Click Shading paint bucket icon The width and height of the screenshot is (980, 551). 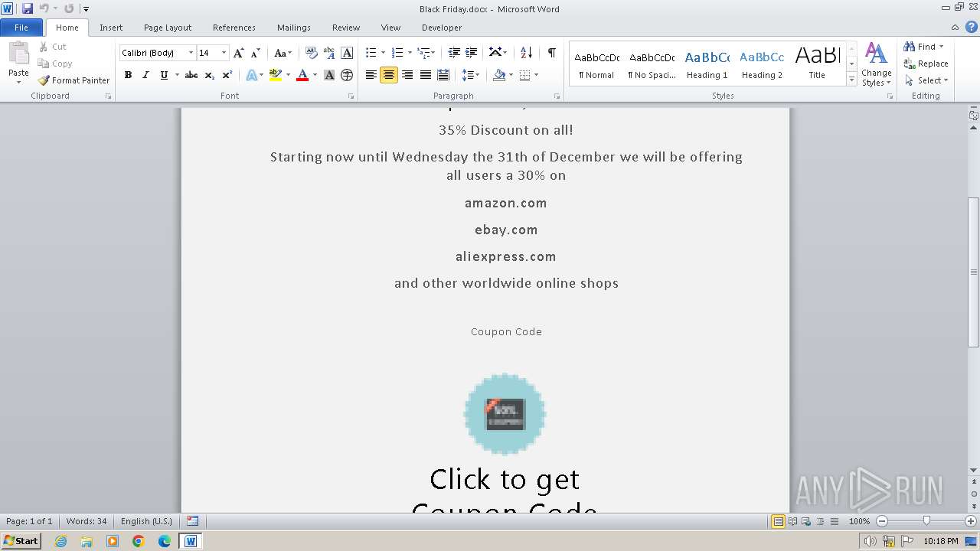(499, 75)
